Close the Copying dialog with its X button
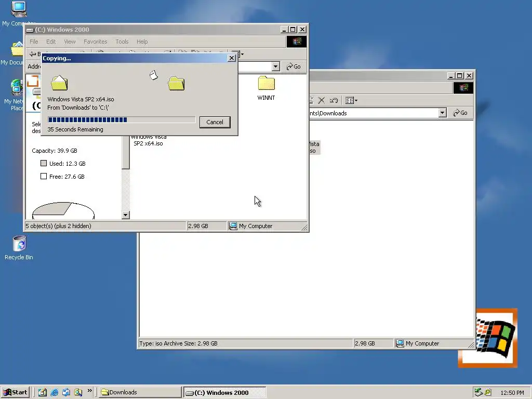 point(231,58)
